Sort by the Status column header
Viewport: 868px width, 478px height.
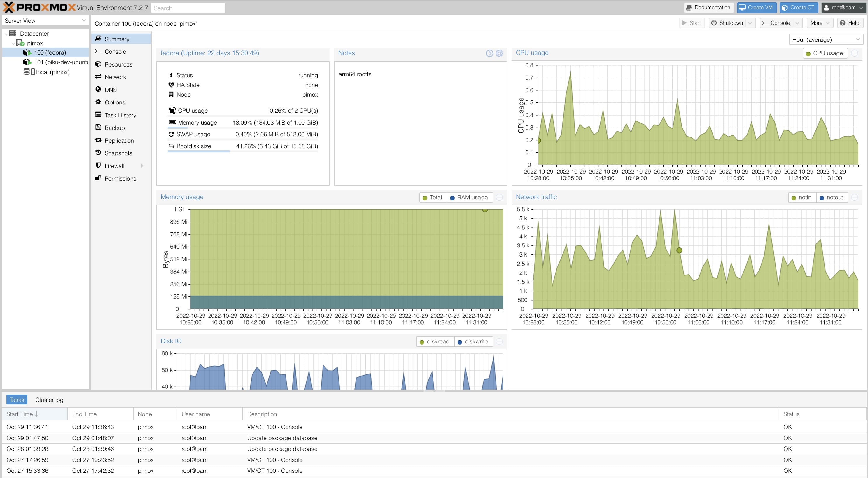click(x=822, y=414)
